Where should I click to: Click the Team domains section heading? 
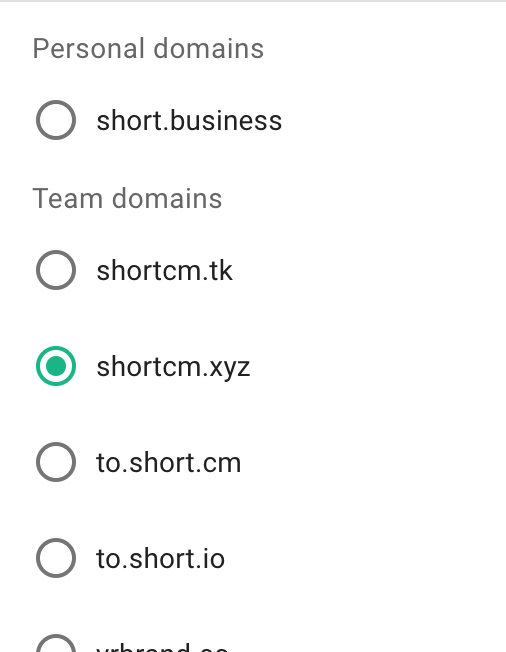[x=127, y=198]
